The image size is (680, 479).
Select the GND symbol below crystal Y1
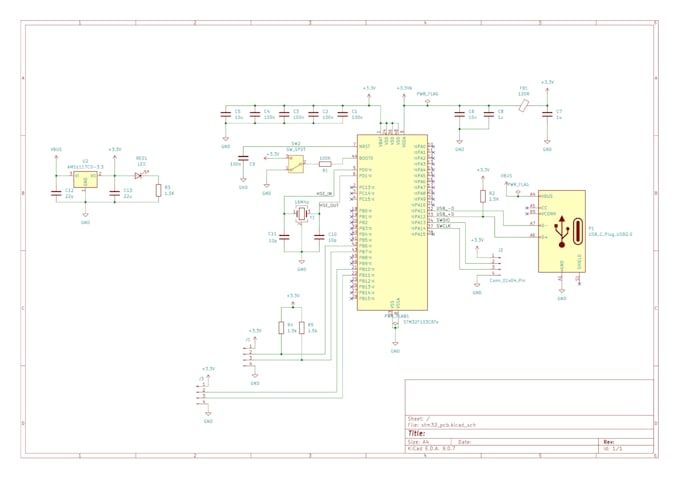tap(301, 265)
